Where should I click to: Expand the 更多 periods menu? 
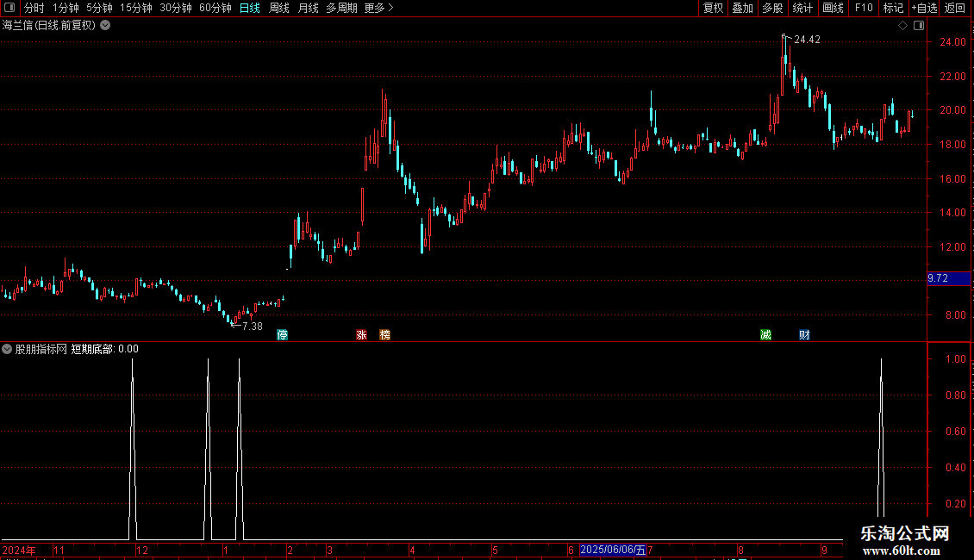click(378, 8)
